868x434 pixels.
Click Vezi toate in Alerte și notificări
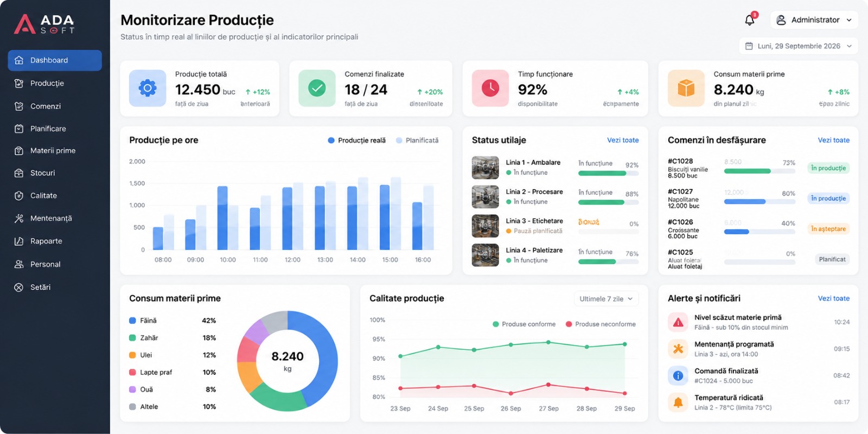[x=834, y=298]
